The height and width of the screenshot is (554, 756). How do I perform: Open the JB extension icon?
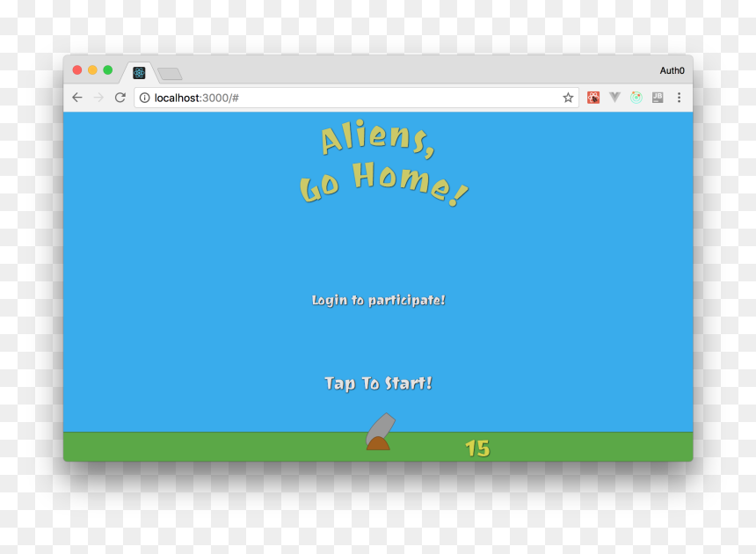658,98
